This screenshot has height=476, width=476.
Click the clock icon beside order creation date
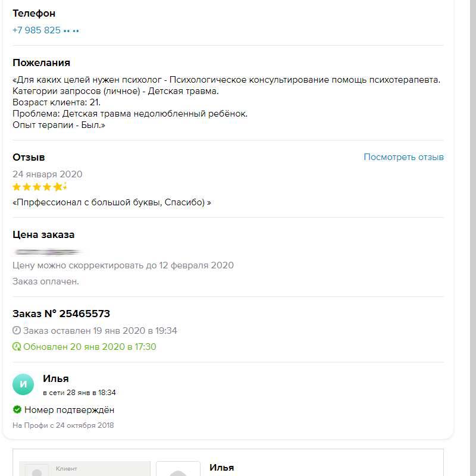click(17, 331)
